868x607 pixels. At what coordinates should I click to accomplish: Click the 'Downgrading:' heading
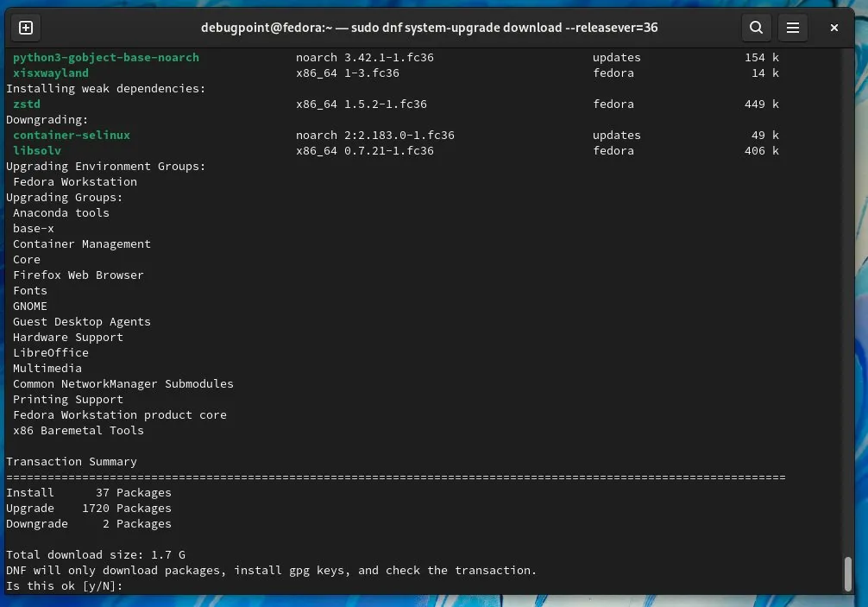pyautogui.click(x=47, y=120)
